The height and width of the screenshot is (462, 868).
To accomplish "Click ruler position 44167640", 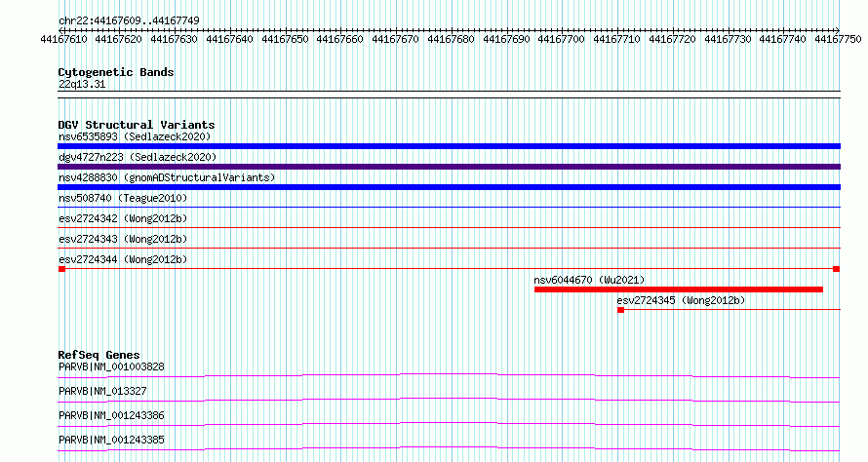I will tap(229, 39).
